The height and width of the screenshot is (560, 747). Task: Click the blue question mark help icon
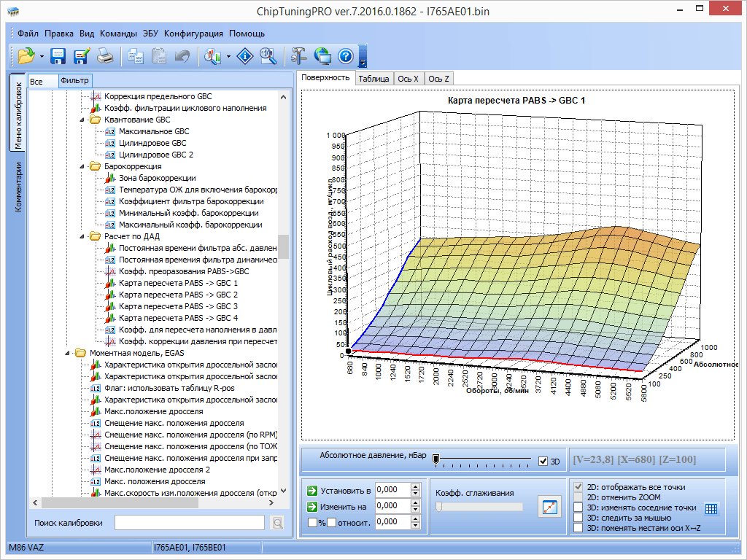tap(346, 56)
